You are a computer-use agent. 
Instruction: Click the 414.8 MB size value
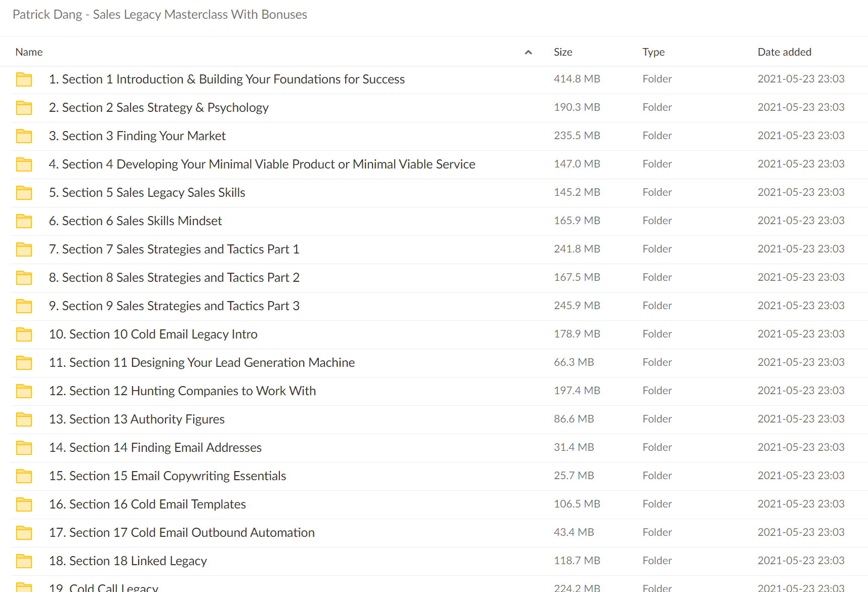pos(577,79)
